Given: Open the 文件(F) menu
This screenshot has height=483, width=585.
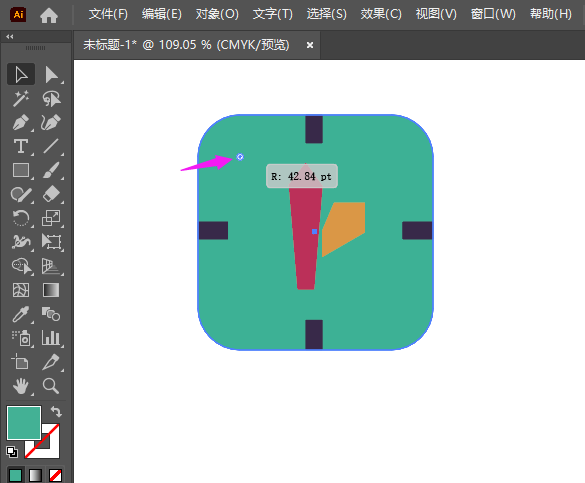Looking at the screenshot, I should [x=108, y=14].
